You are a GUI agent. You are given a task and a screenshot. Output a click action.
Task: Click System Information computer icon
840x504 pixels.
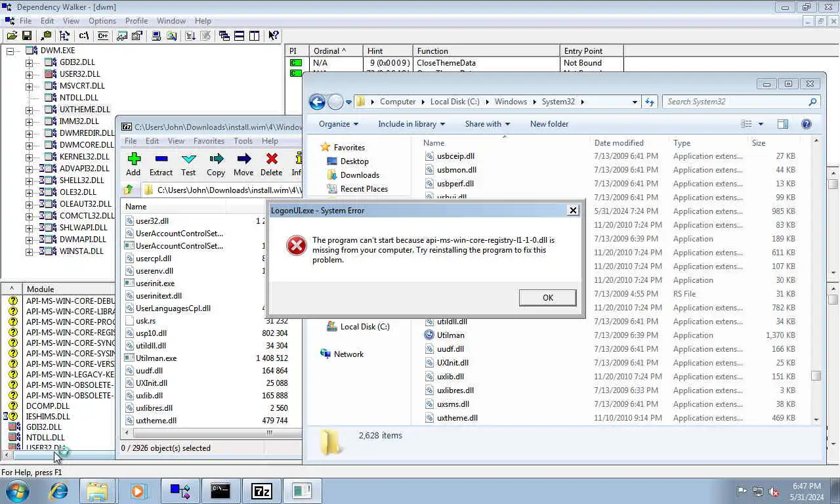(157, 35)
